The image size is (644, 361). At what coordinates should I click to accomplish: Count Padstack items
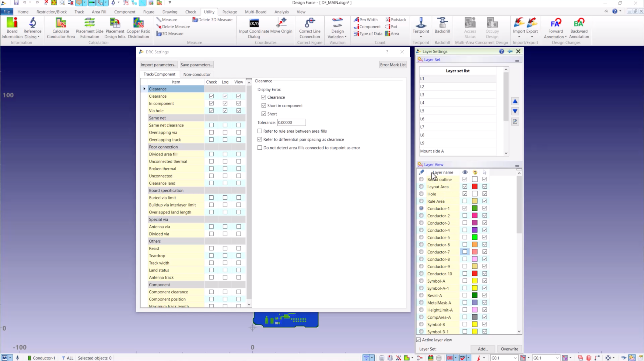pos(396,20)
